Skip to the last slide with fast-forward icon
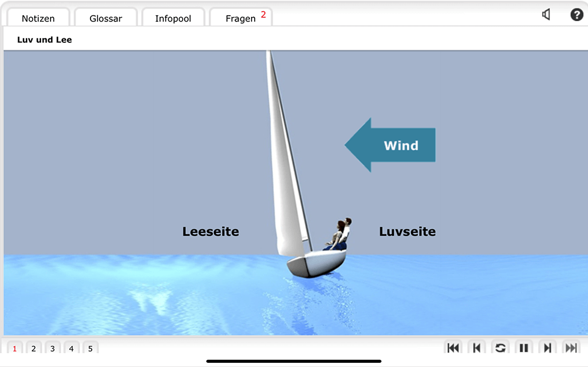 [570, 348]
